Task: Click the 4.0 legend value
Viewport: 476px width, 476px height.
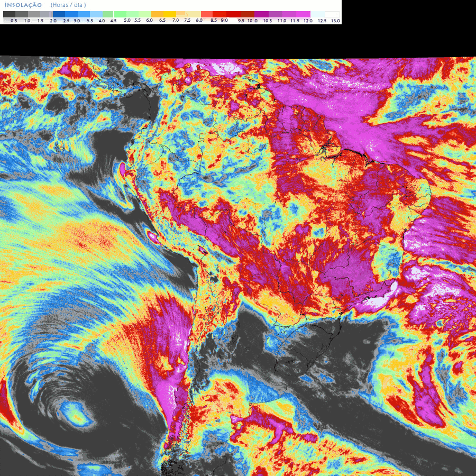Action: [102, 21]
